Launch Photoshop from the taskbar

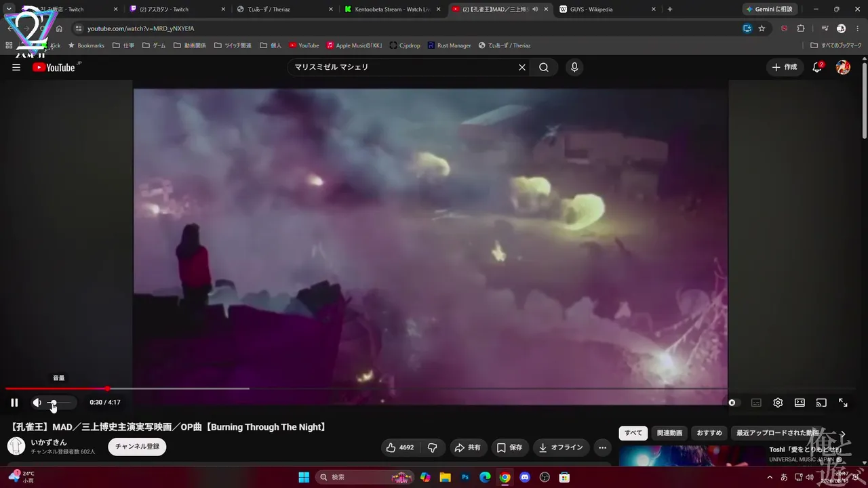tap(465, 477)
